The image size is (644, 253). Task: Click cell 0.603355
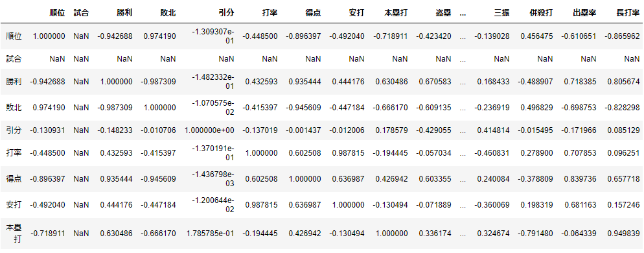click(x=435, y=179)
